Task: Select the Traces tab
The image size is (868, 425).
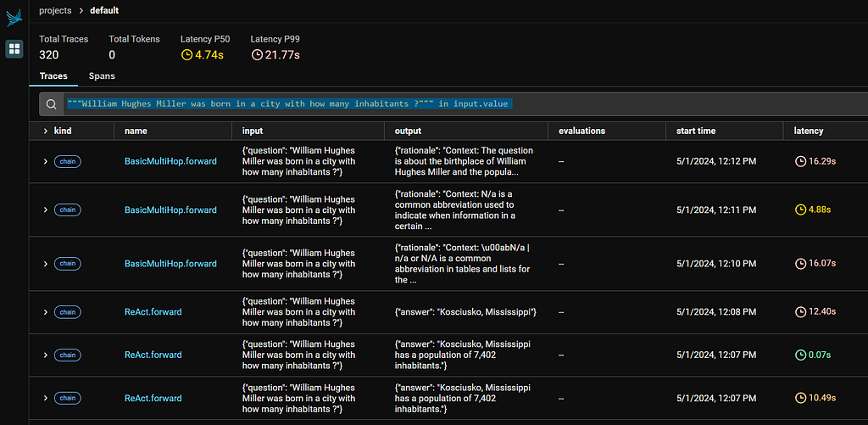Action: coord(53,75)
